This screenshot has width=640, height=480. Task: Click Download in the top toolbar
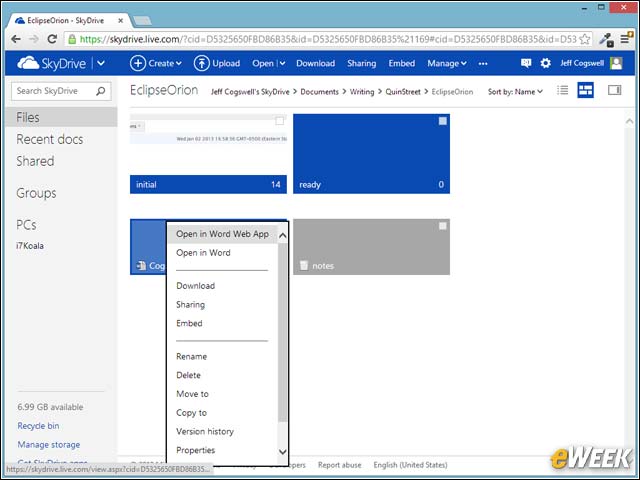tap(316, 63)
